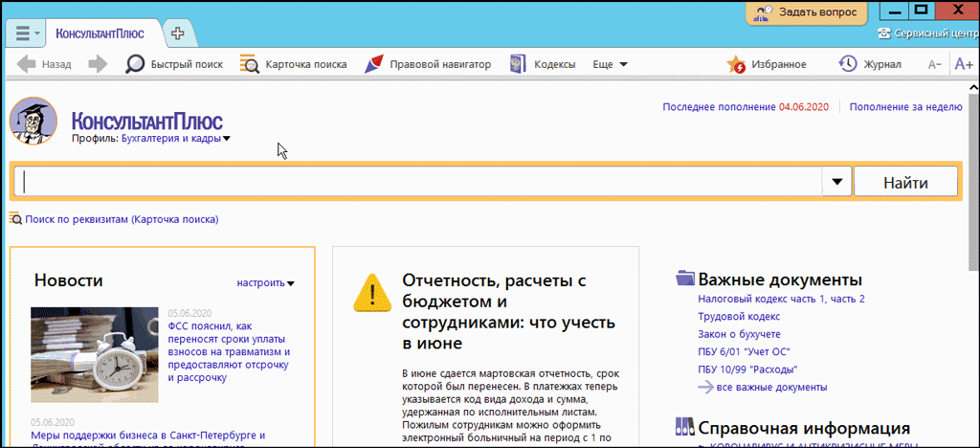
Task: Decrease font size with A- button
Action: coord(934,65)
